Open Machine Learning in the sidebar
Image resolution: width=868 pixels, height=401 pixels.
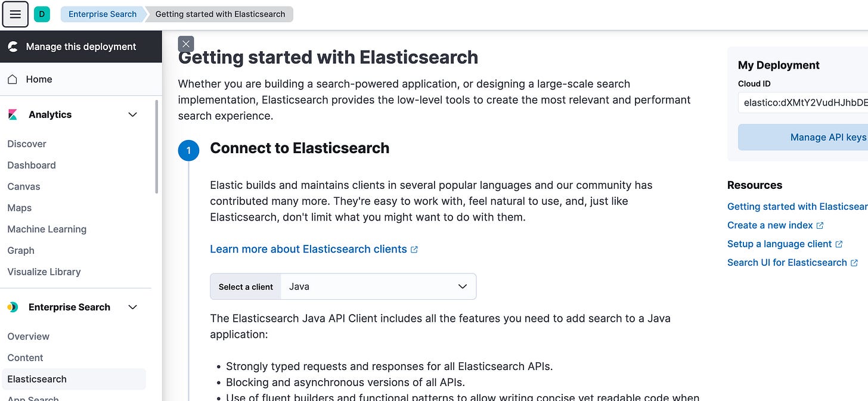pyautogui.click(x=47, y=229)
